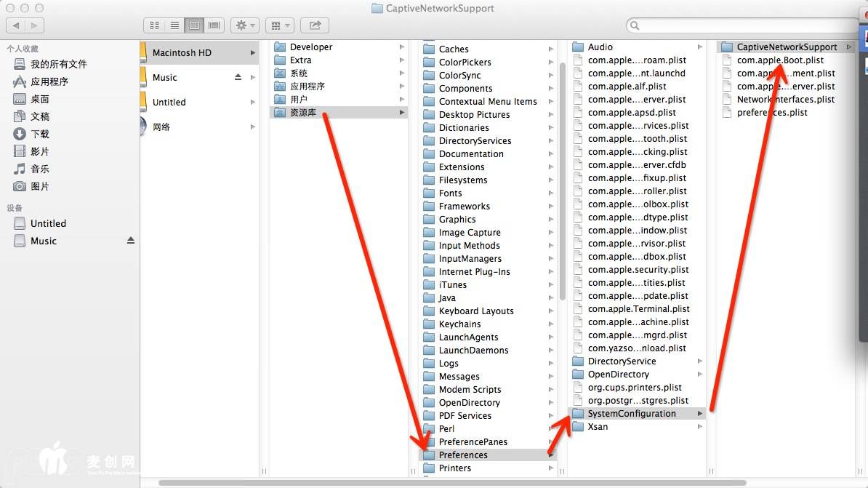Viewport: 868px width, 488px height.
Task: Open 应用程序 in the sidebar
Action: pyautogui.click(x=49, y=81)
